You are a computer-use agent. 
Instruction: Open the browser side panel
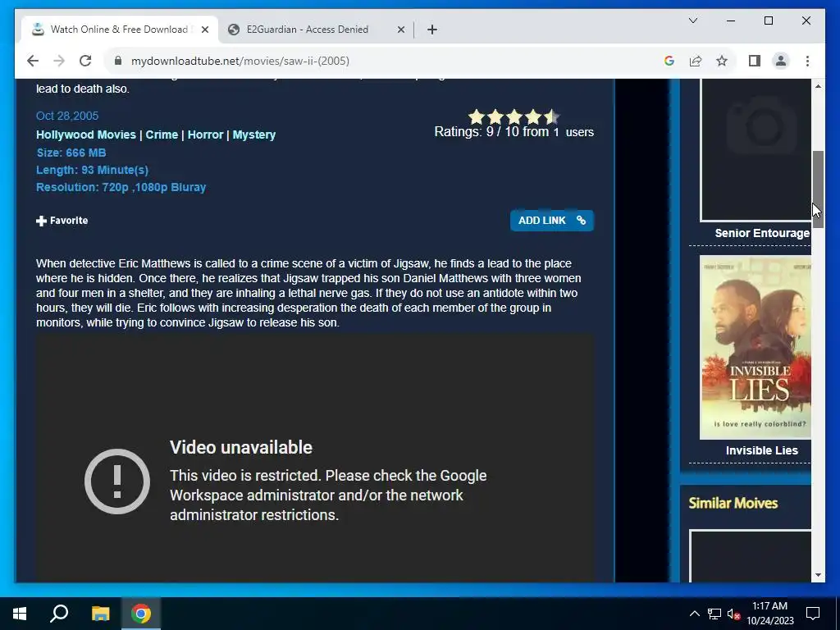[755, 61]
